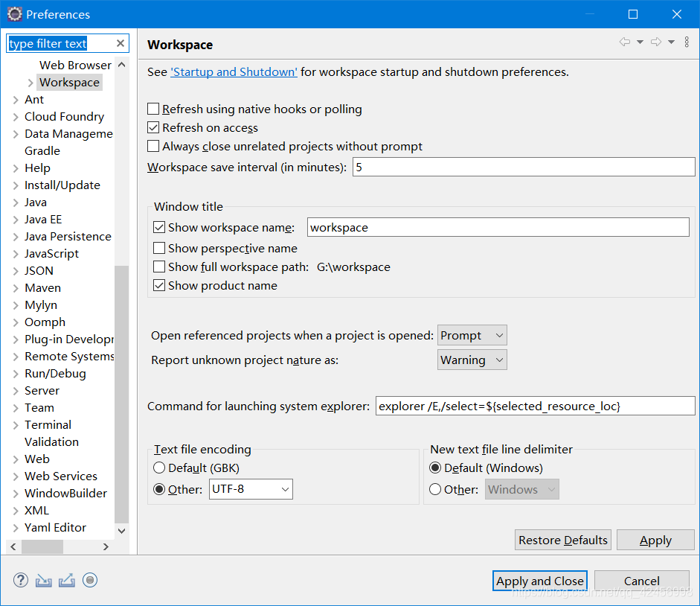Select Gradle preference page
Viewport: 700px width, 606px height.
[x=42, y=150]
